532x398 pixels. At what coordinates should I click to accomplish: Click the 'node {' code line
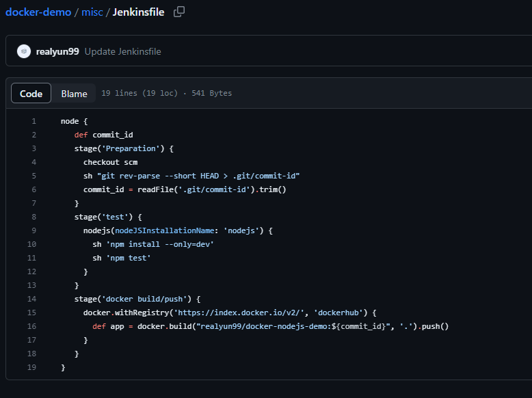click(x=74, y=121)
